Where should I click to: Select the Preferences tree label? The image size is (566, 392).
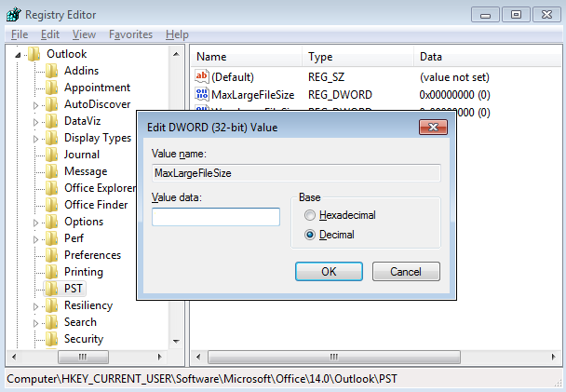[x=93, y=255]
